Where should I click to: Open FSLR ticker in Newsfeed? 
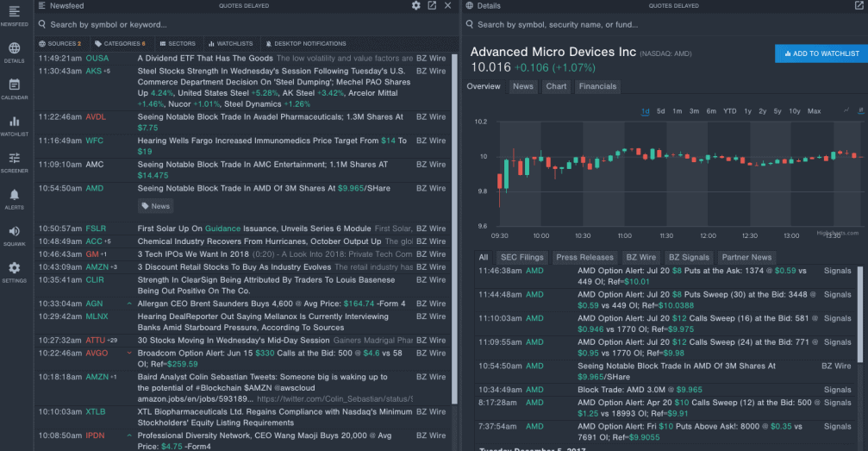click(95, 229)
